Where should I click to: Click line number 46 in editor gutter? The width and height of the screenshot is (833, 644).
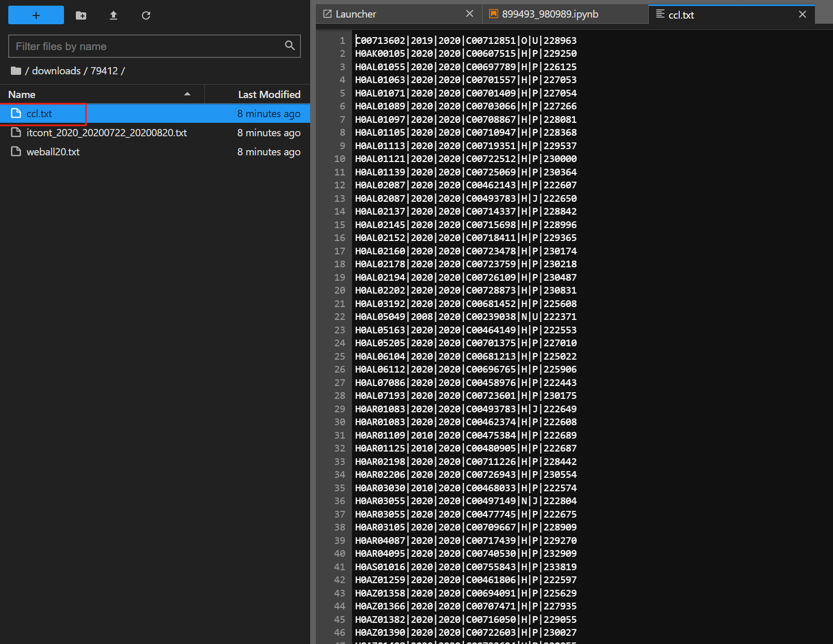[340, 633]
